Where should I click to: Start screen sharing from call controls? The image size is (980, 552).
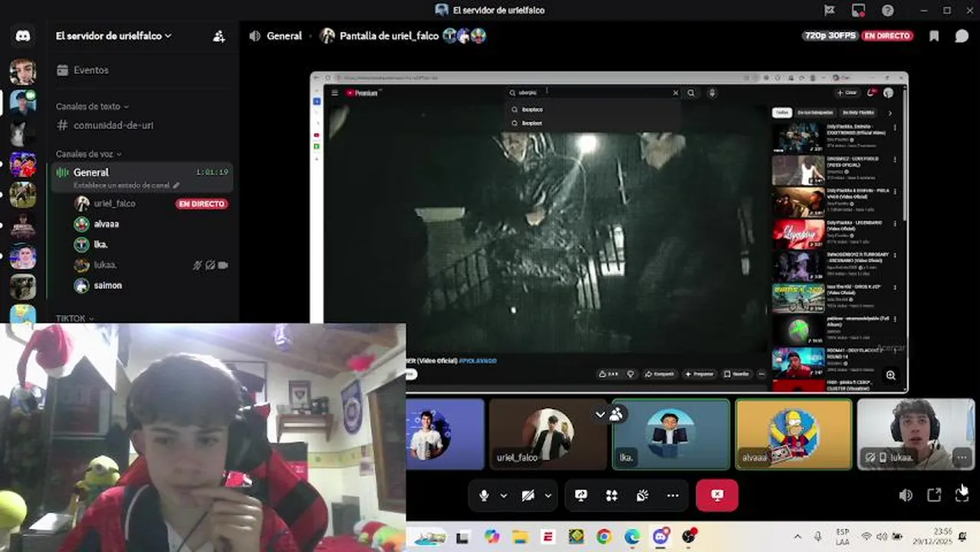coord(580,495)
